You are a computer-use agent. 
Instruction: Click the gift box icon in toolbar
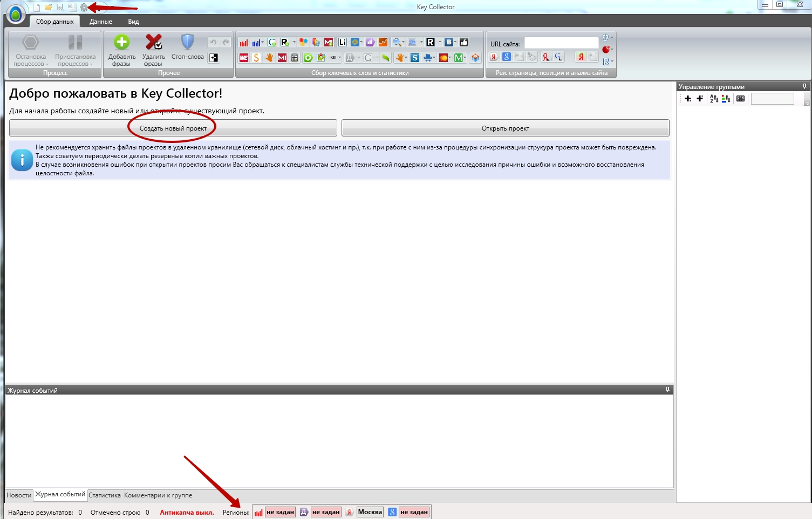coord(475,58)
